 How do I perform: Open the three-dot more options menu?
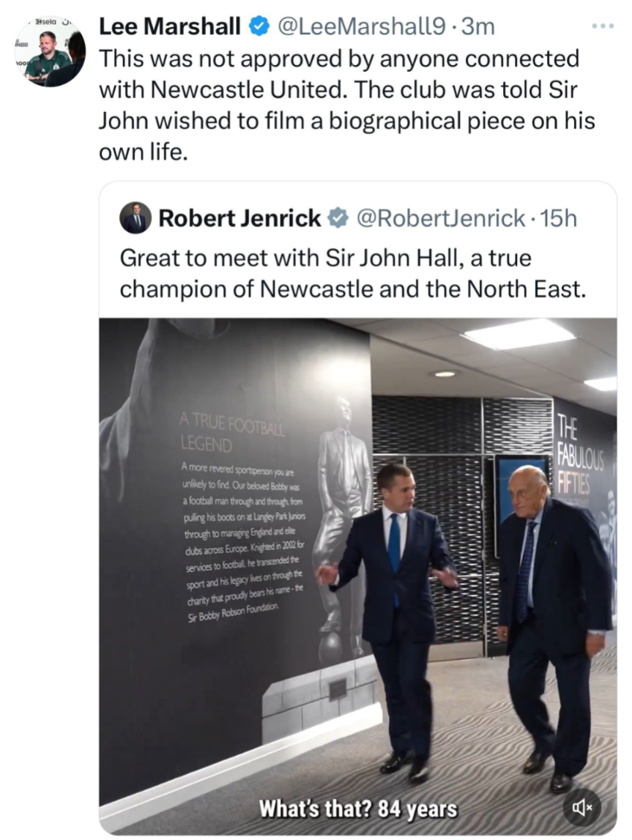(603, 26)
